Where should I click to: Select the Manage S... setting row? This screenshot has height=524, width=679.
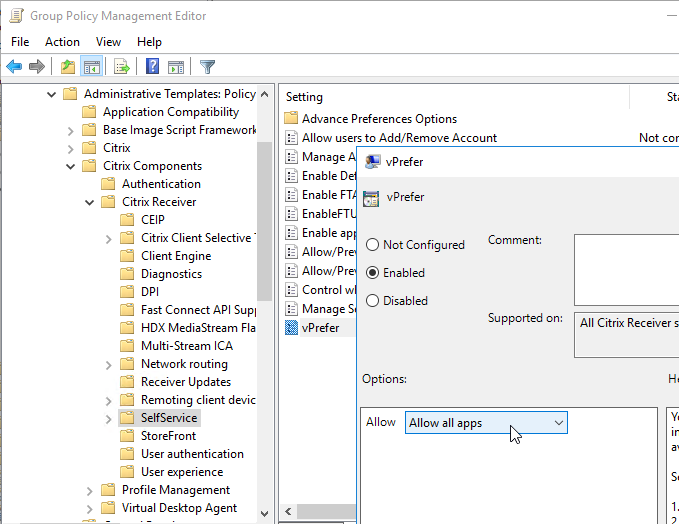point(320,309)
